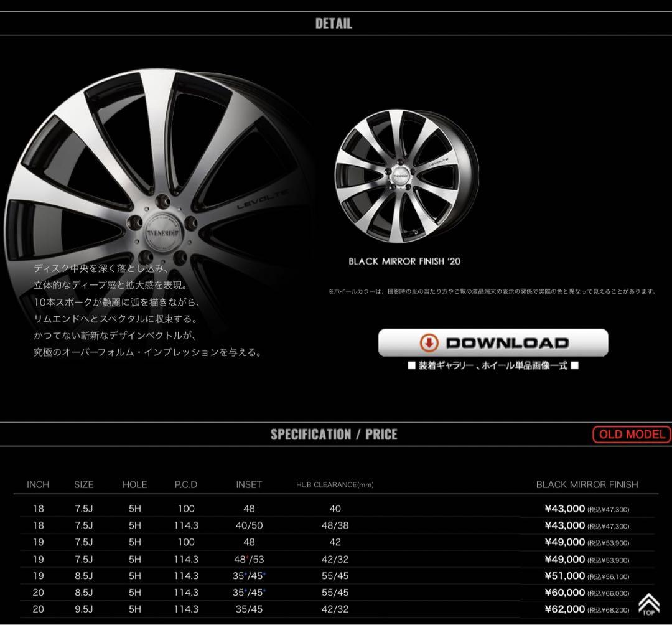Open the Black Mirror Finish wheel thumbnail

tap(406, 176)
